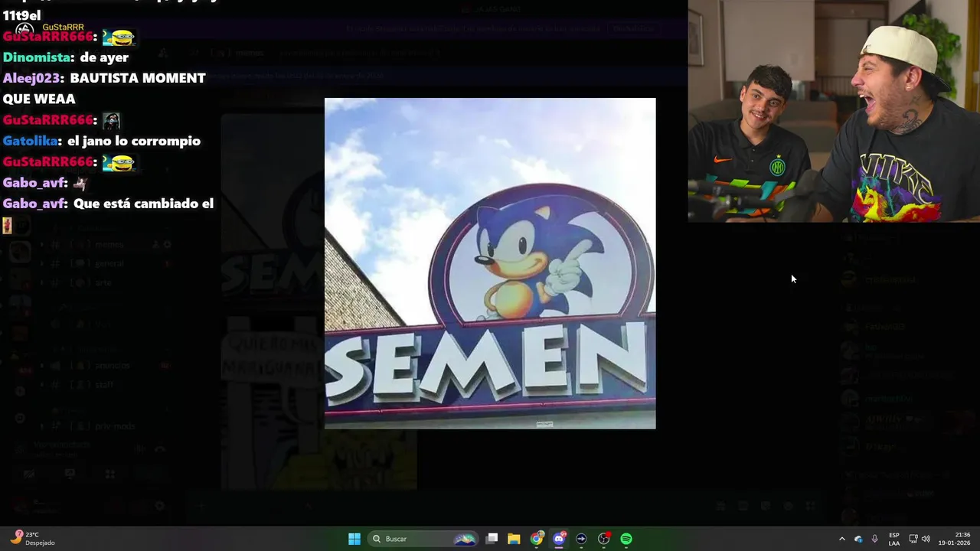980x551 pixels.
Task: Click the streamers' webcam overlay
Action: [x=834, y=111]
